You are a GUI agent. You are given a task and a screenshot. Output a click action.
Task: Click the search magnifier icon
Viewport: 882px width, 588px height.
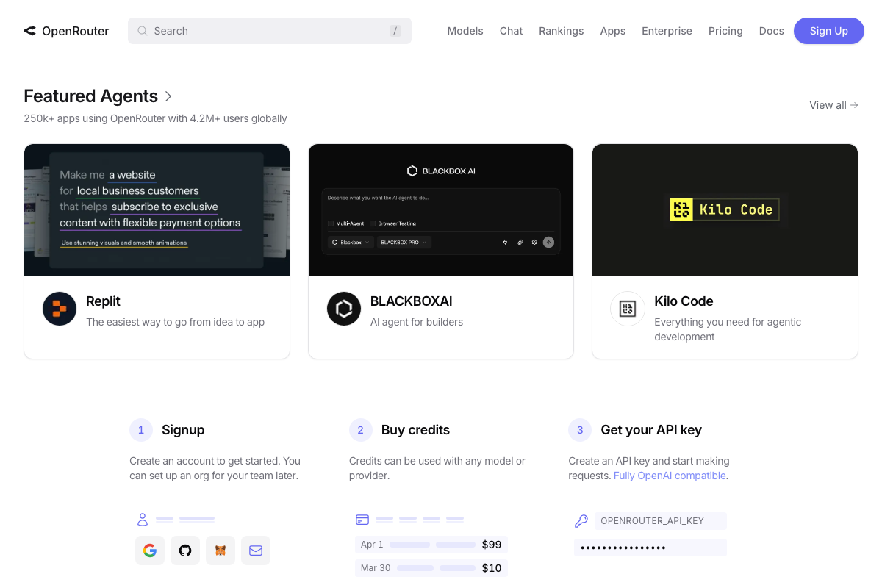click(143, 31)
